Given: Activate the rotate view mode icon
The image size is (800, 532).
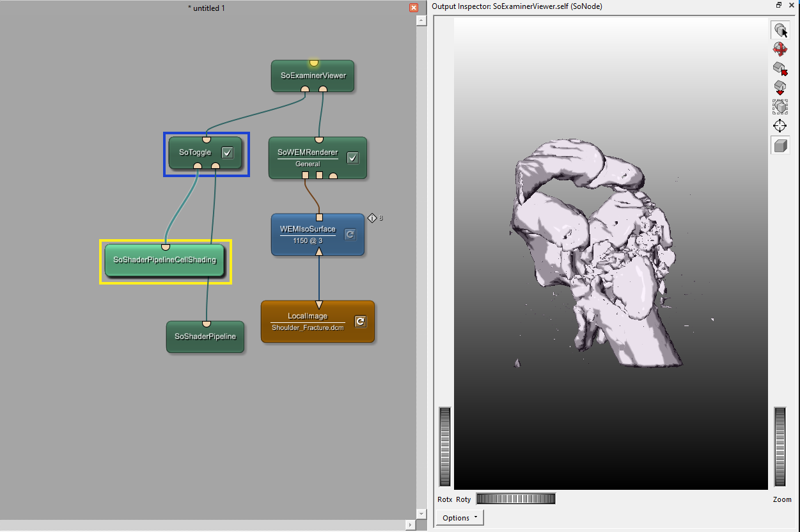Looking at the screenshot, I should (780, 49).
